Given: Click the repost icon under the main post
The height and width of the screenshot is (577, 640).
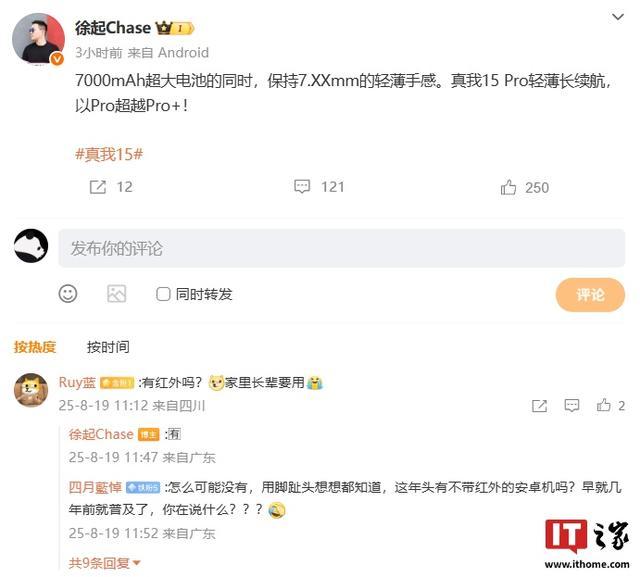Looking at the screenshot, I should click(98, 187).
